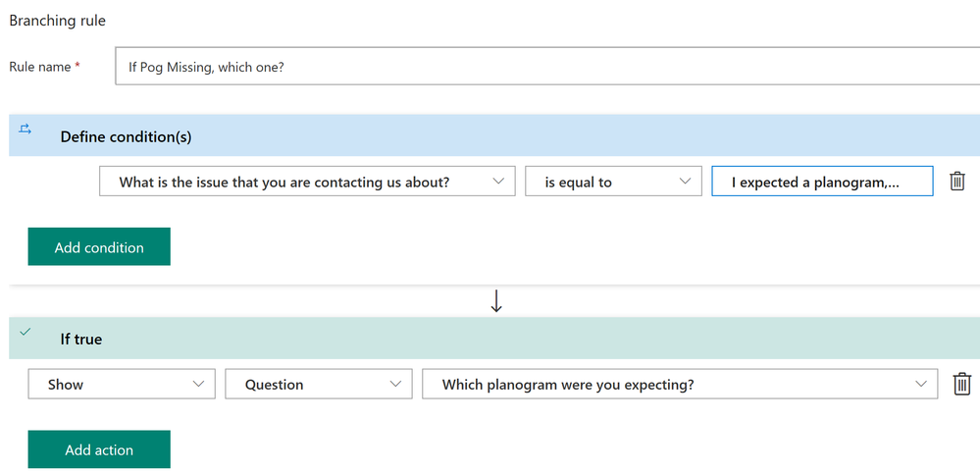Click the 'I expected a planogram,...' value field
980x474 pixels.
822,182
